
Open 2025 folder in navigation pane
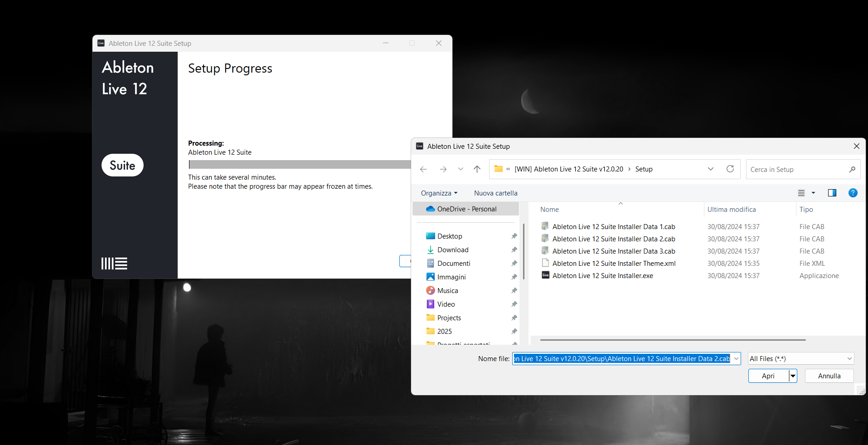[444, 331]
